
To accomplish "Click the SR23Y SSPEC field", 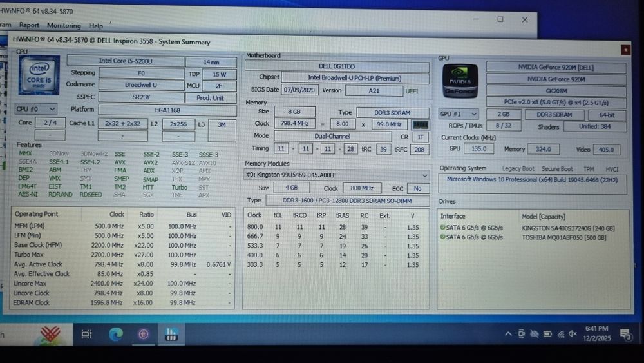I will coord(141,97).
